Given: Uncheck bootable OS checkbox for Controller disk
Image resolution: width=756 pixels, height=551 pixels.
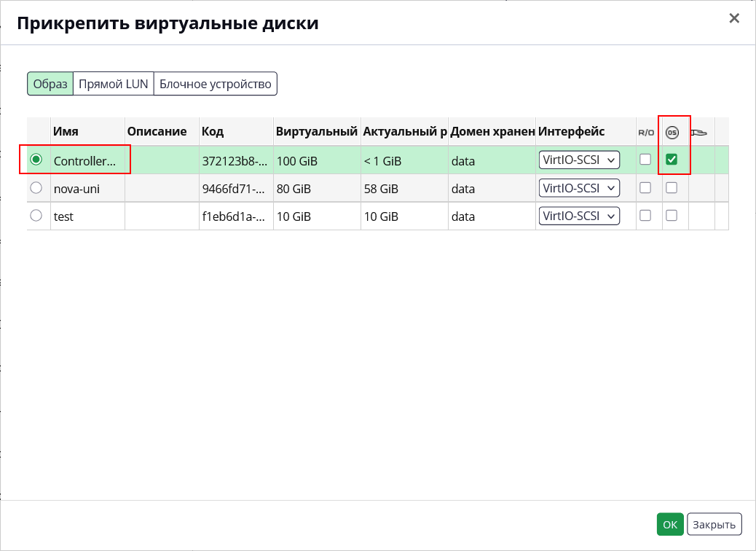Looking at the screenshot, I should pyautogui.click(x=672, y=159).
